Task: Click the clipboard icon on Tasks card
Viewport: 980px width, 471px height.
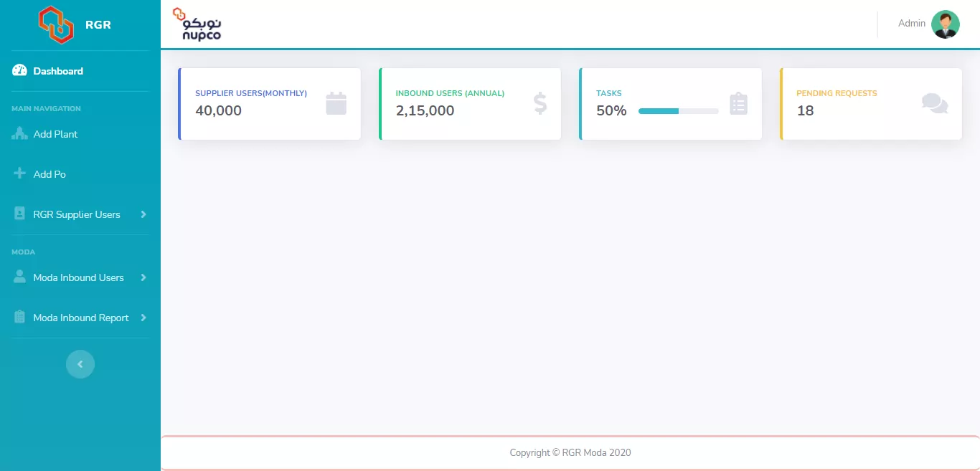Action: [738, 104]
